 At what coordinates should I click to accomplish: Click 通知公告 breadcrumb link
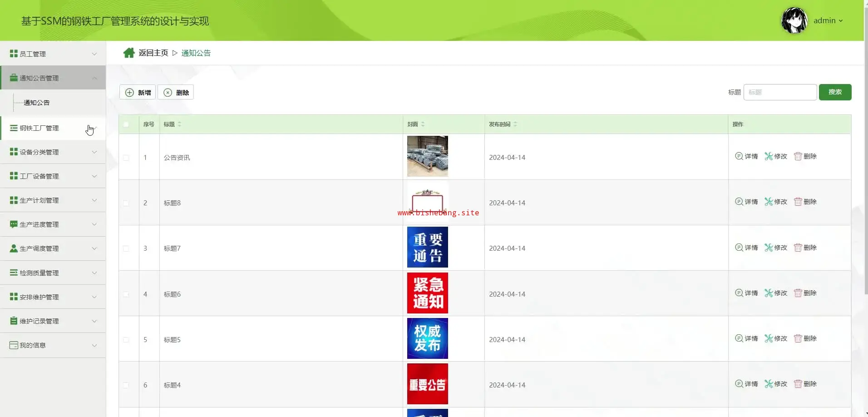(x=196, y=53)
